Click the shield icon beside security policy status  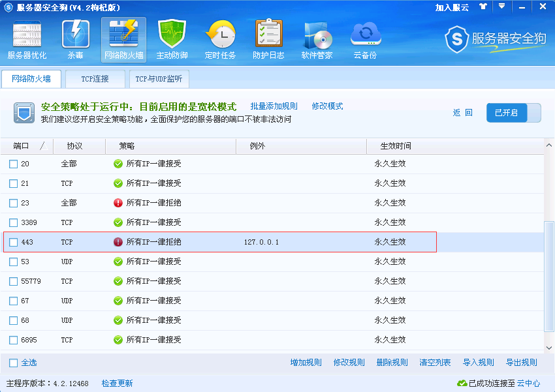[x=24, y=113]
